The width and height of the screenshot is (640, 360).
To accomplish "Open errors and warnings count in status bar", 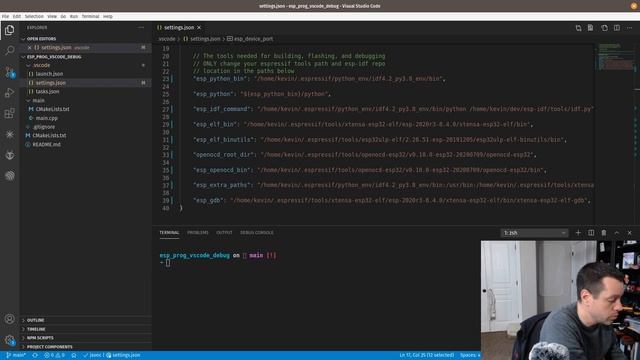I will 54,356.
